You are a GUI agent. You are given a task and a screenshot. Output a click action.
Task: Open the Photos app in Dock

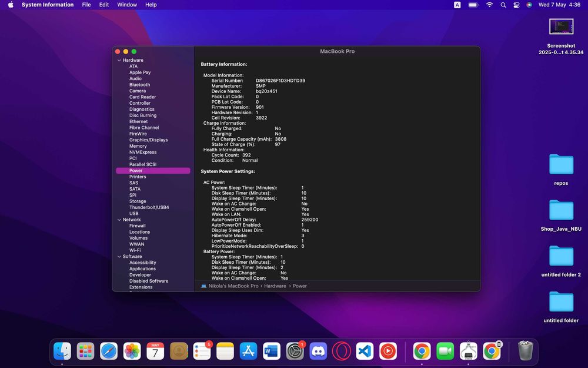[x=132, y=352]
